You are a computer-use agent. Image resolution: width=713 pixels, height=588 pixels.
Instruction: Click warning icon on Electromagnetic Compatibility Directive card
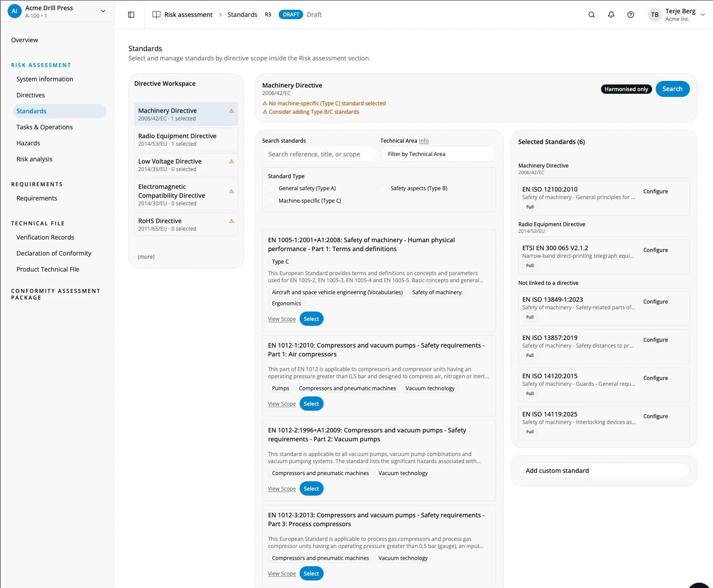click(x=232, y=191)
